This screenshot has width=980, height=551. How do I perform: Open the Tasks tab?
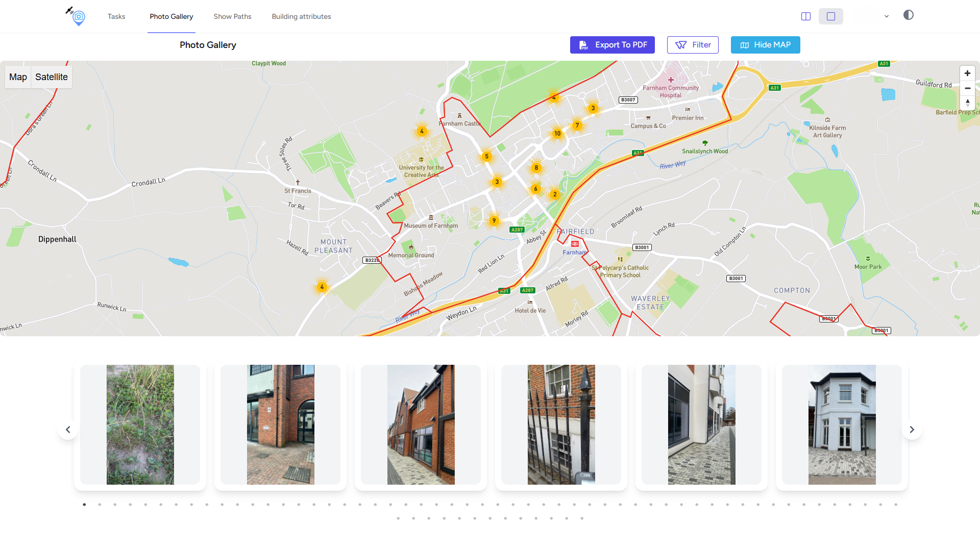116,16
